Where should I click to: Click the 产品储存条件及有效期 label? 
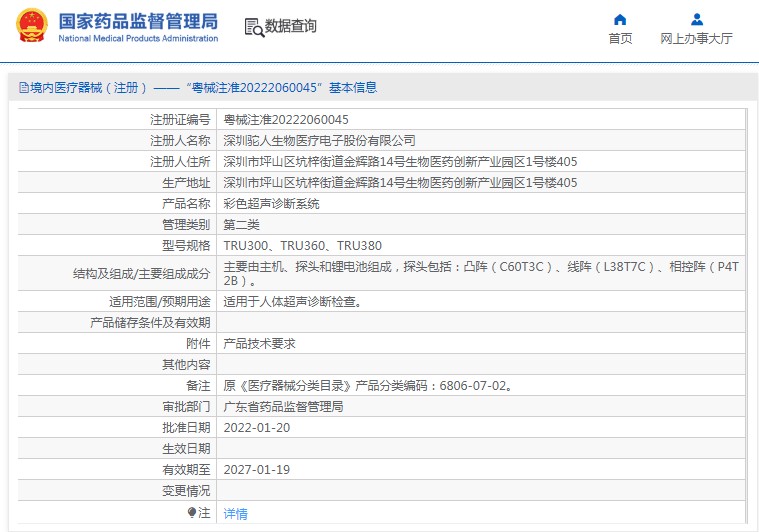[150, 323]
